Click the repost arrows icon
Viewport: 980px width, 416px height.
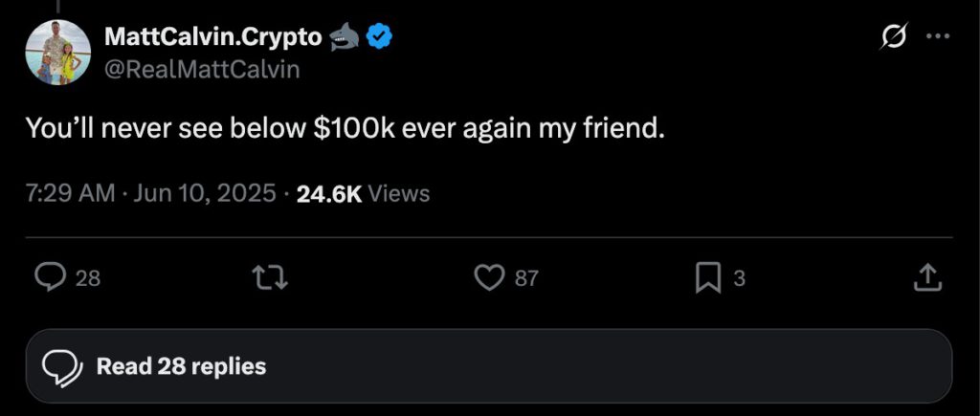click(x=269, y=277)
